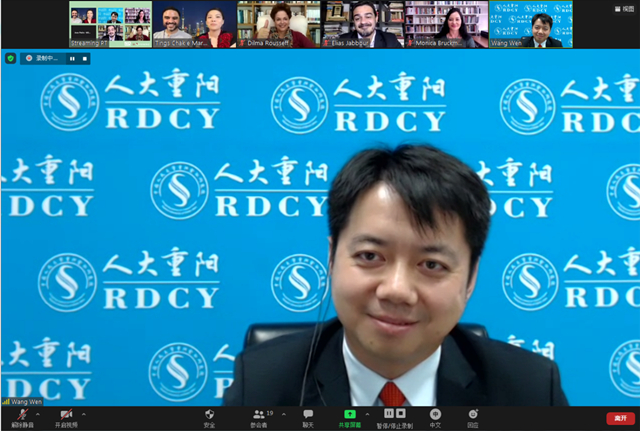Click the muted mic icon on Dilma Rousseff
640x431 pixels.
pyautogui.click(x=242, y=43)
